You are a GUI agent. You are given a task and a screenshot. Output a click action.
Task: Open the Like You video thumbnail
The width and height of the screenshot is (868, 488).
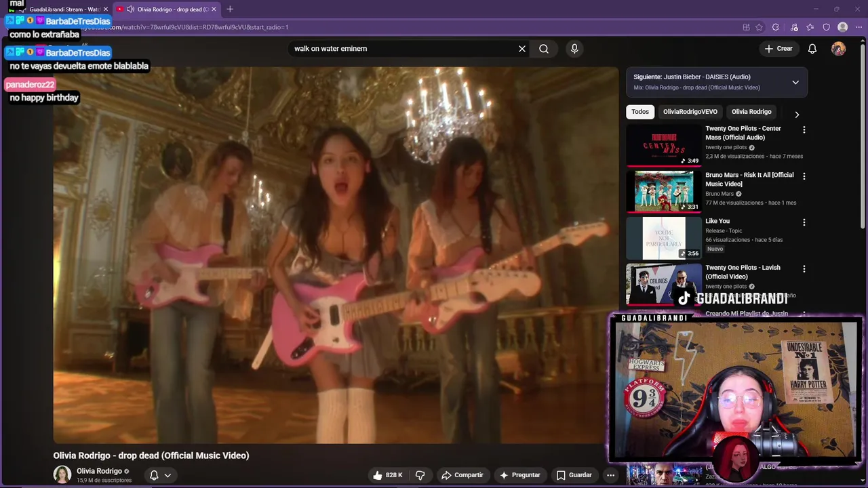point(664,238)
